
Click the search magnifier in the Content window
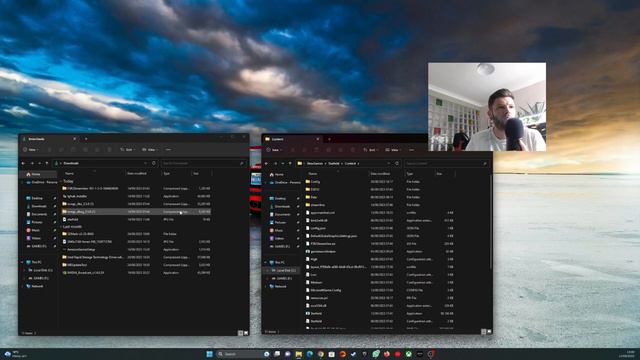click(x=485, y=163)
